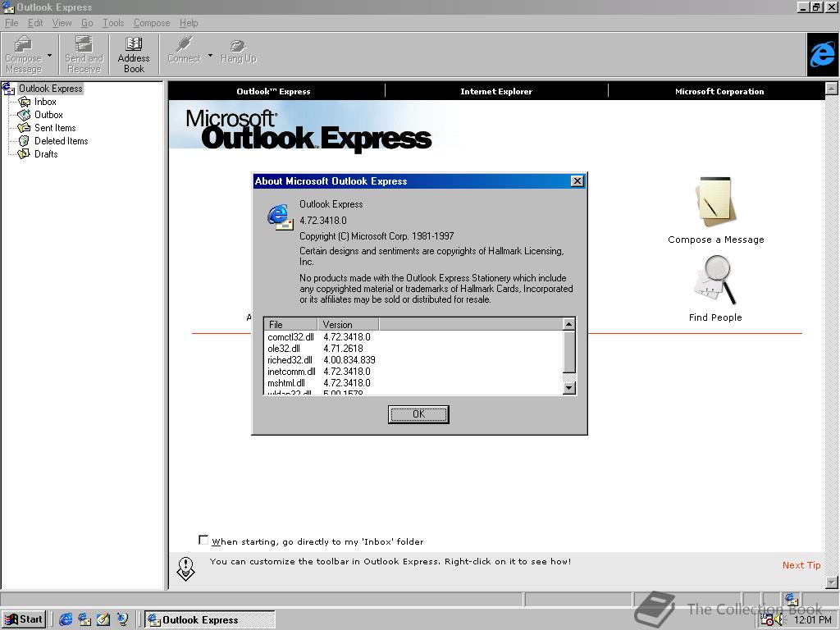Click the Find People label
This screenshot has height=630, width=840.
coord(715,317)
